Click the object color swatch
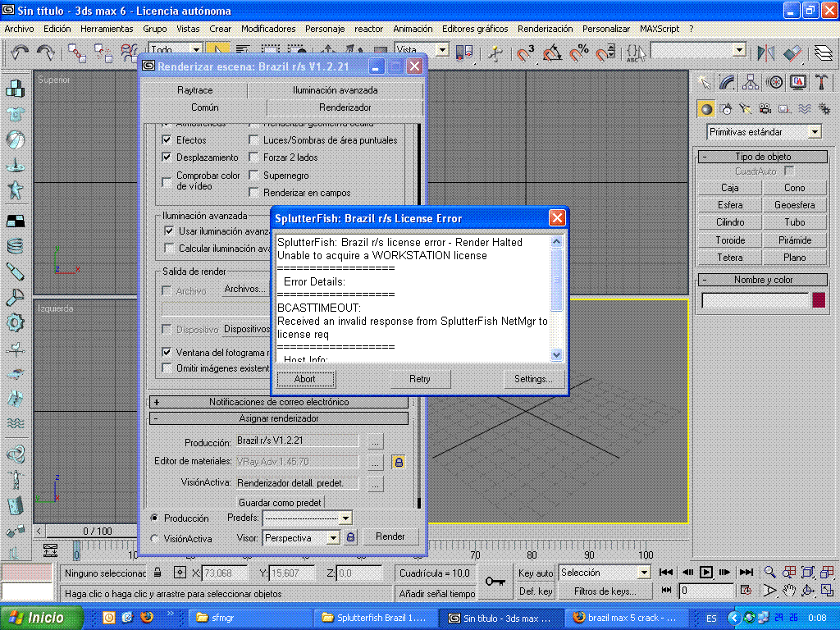The image size is (840, 630). click(x=818, y=300)
